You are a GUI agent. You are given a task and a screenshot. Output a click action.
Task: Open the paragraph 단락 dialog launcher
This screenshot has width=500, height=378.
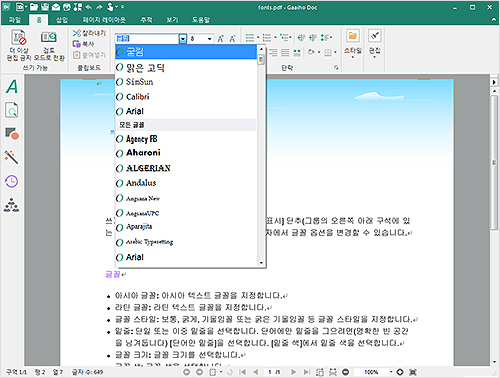[x=336, y=68]
